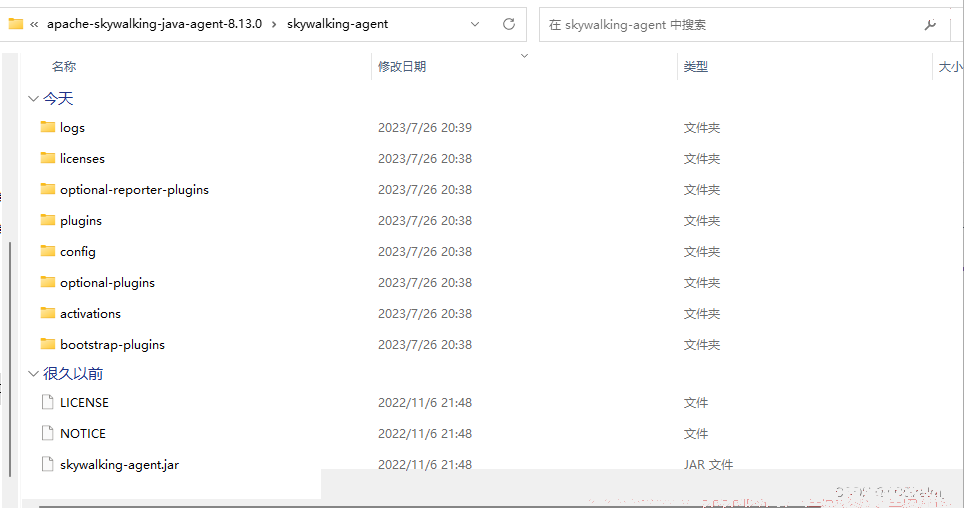Click the LICENSE date 2022/11/6 21:48

tap(425, 403)
